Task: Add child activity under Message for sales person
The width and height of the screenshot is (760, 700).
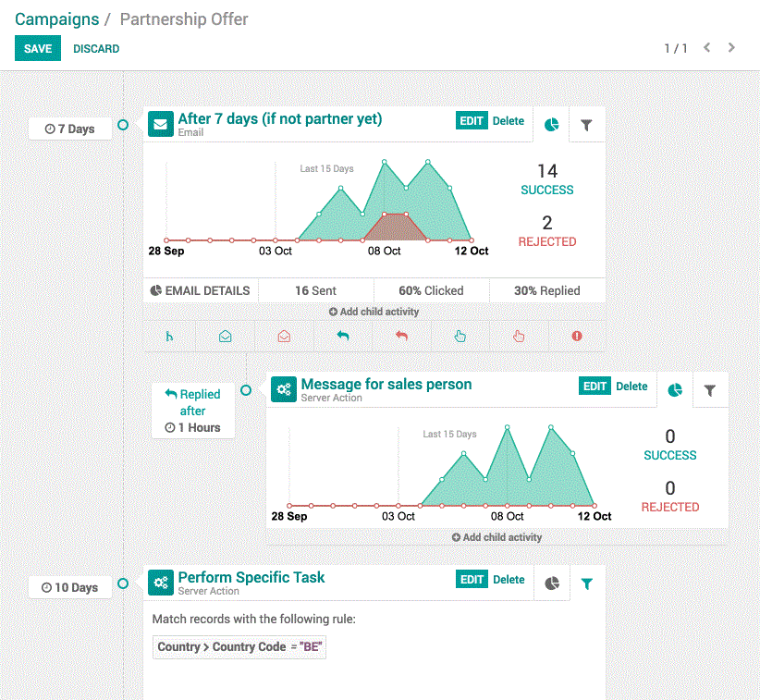Action: coord(496,537)
